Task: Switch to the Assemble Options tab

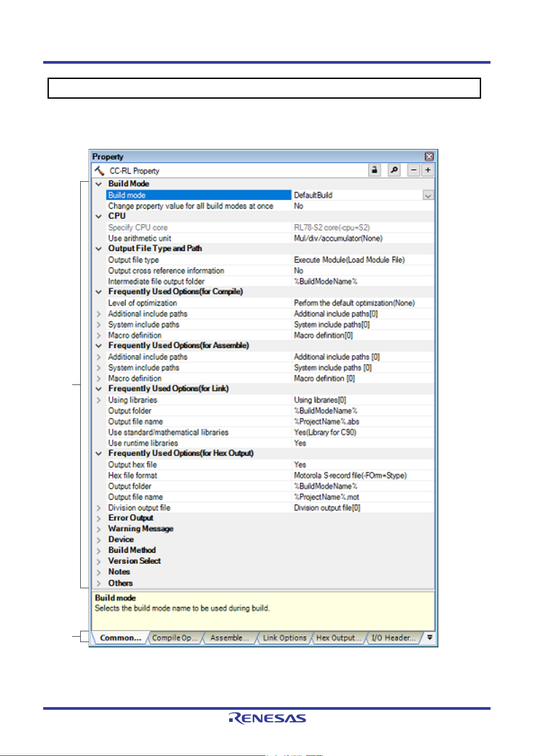Action: [230, 638]
